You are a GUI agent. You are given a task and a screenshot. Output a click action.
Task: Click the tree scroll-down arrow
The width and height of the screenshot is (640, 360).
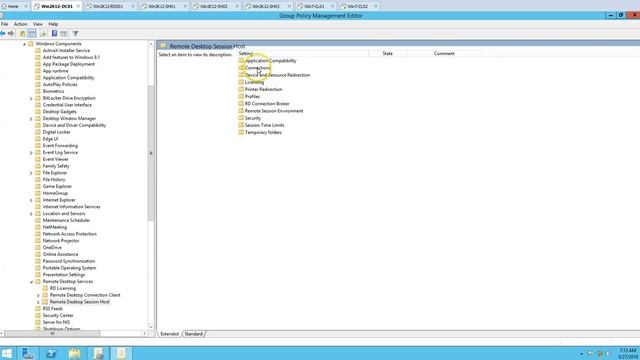tap(151, 327)
